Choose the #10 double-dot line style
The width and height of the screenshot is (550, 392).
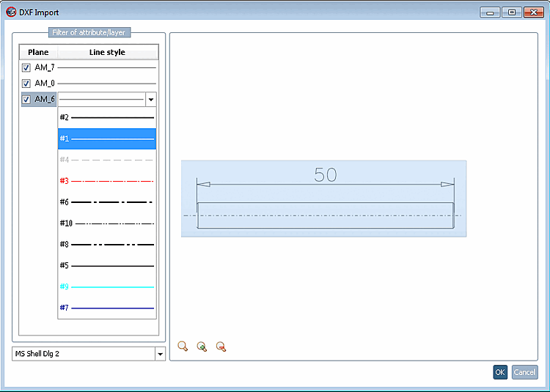pos(107,223)
